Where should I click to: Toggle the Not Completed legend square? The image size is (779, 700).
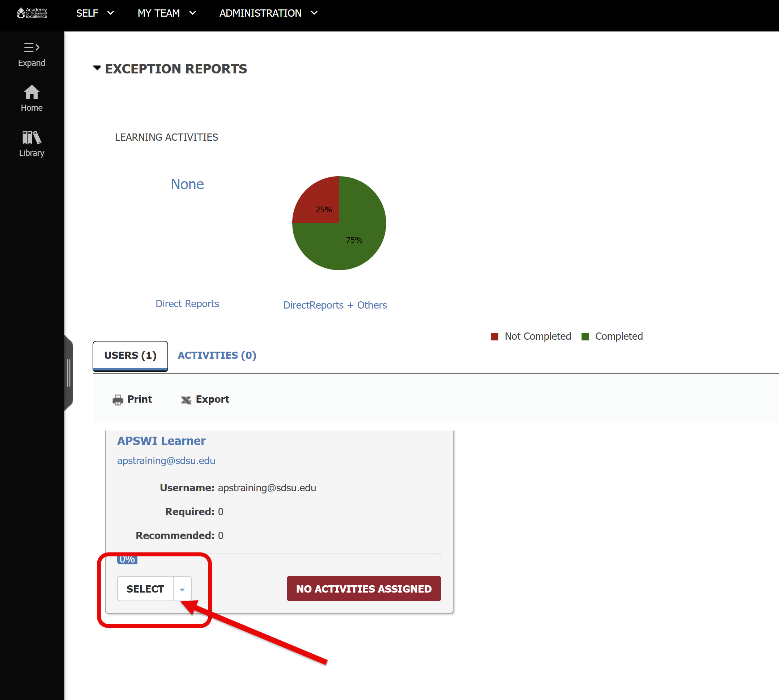pos(494,336)
